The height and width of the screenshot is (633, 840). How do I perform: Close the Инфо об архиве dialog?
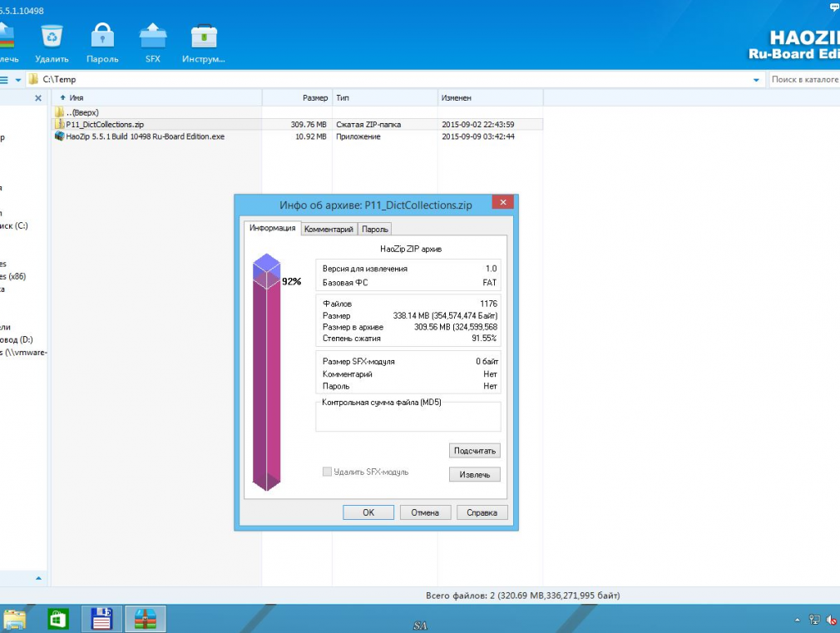(x=502, y=202)
